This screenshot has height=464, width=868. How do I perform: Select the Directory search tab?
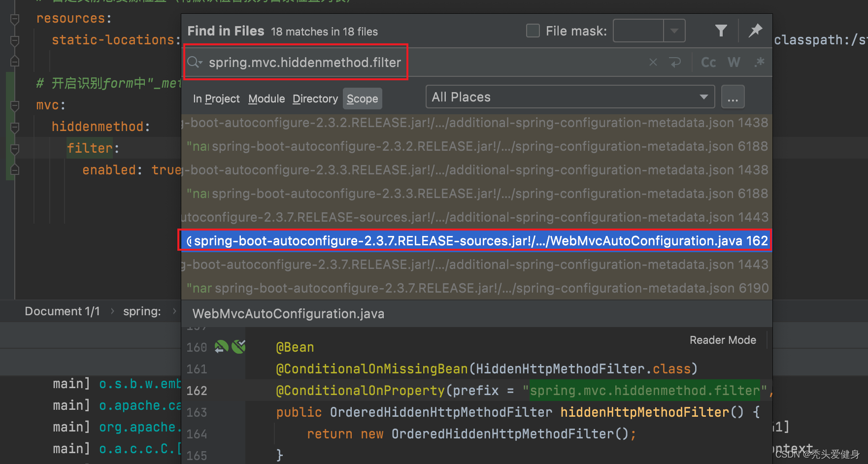(x=315, y=99)
